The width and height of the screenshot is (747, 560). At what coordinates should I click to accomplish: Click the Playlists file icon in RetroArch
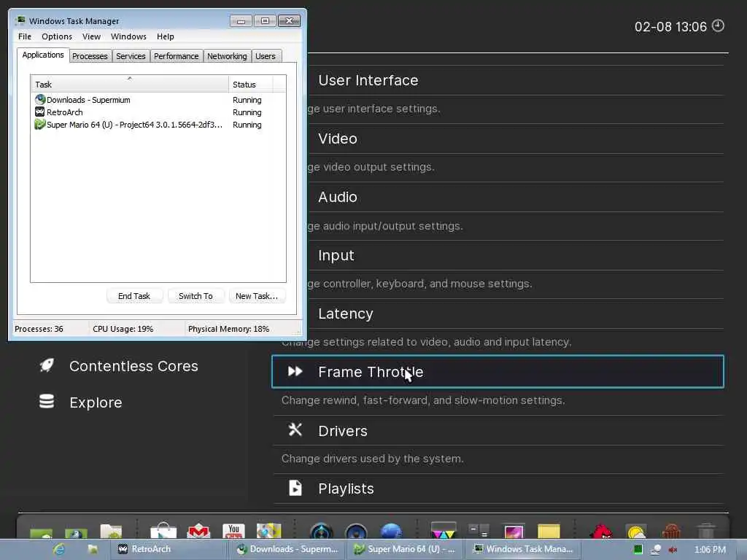(x=295, y=488)
